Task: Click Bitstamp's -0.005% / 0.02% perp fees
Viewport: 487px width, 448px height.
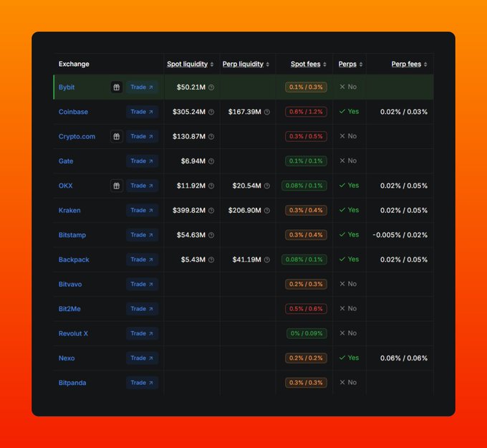Action: 400,235
